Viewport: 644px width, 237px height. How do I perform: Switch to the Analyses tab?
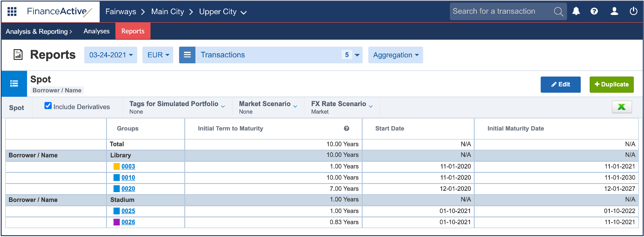pos(97,31)
